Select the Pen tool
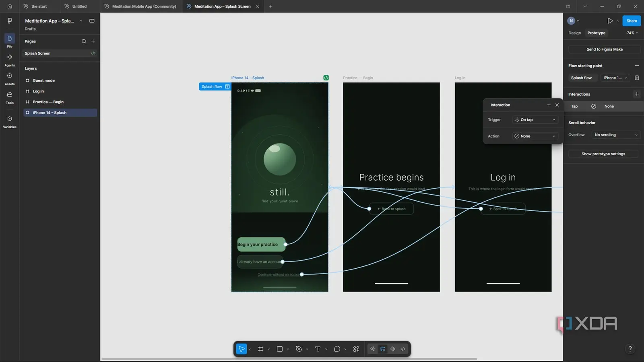Screen dimensions: 644x362 299,349
